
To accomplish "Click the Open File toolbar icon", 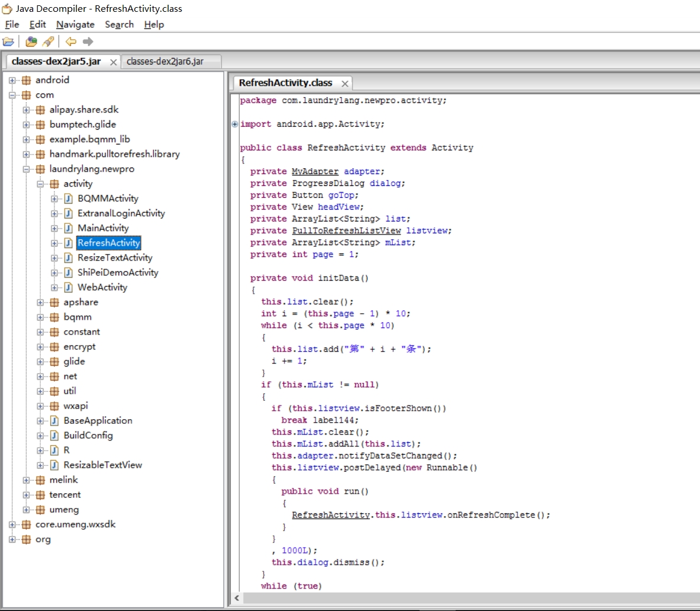I will [x=8, y=41].
